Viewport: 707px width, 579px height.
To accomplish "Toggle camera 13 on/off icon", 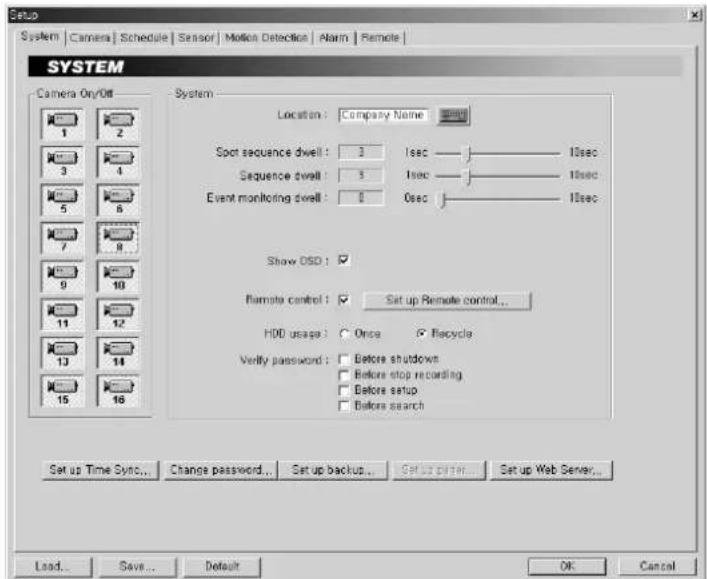I will (x=63, y=353).
